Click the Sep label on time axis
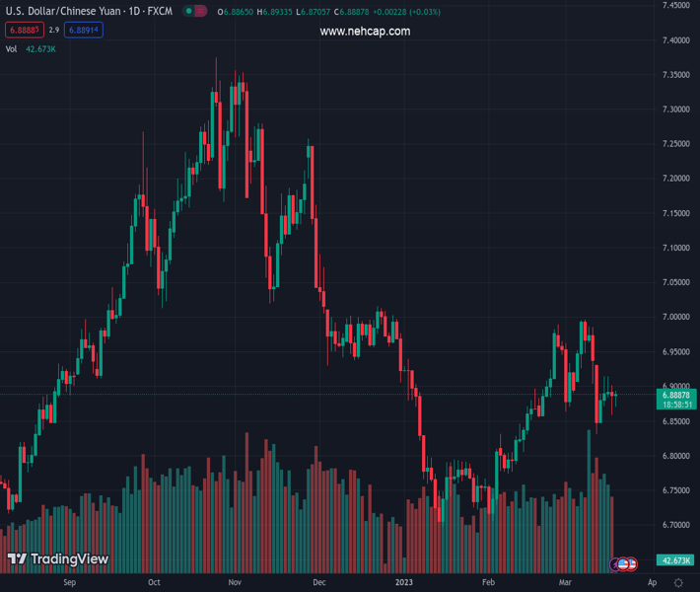Image resolution: width=700 pixels, height=592 pixels. (70, 582)
